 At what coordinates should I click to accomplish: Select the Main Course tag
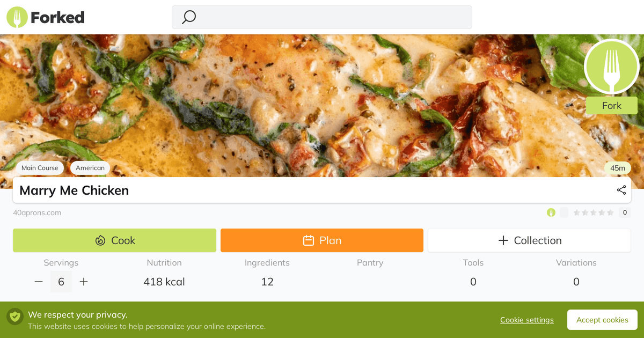(40, 168)
